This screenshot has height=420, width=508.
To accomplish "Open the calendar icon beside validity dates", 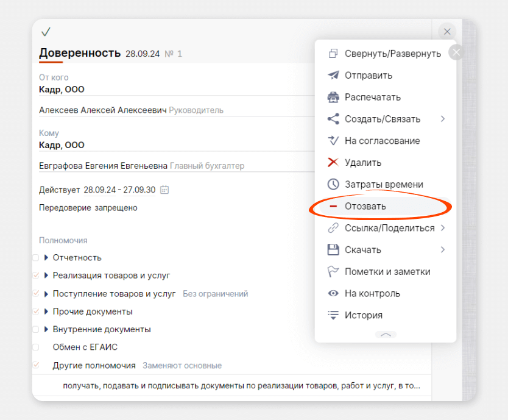I will tap(164, 190).
